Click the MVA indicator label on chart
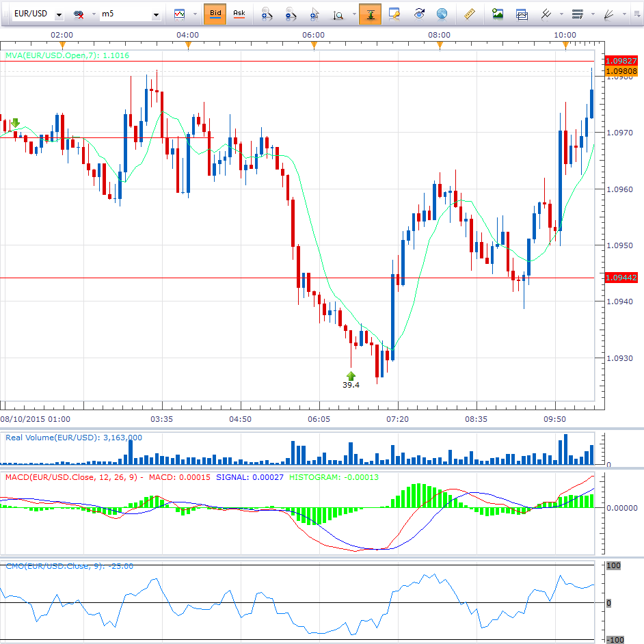This screenshot has width=644, height=644. click(67, 55)
